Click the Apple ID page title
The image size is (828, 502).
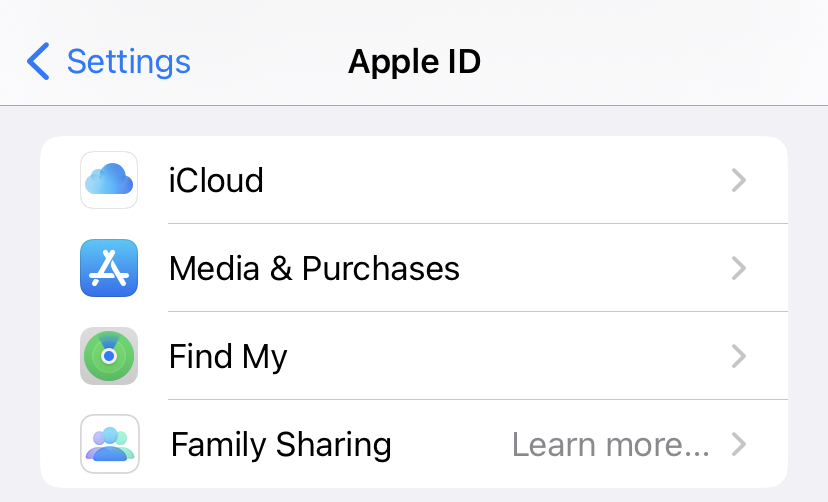tap(414, 62)
